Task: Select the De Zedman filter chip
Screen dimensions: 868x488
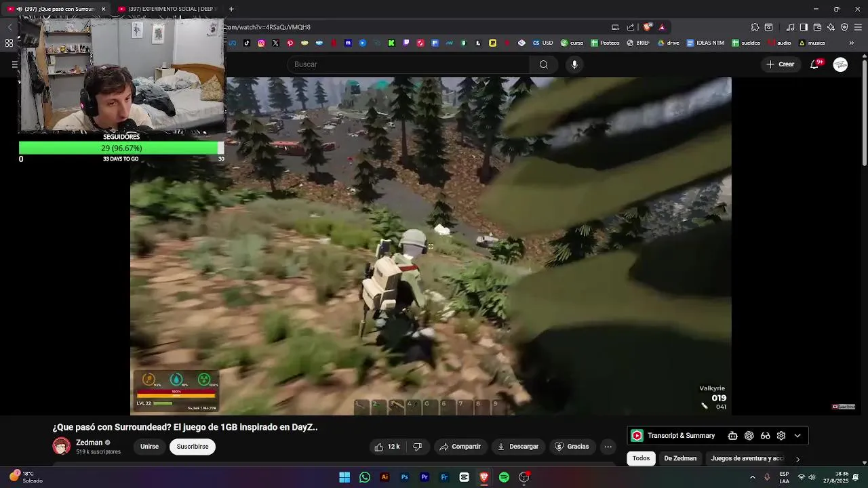Action: click(680, 459)
